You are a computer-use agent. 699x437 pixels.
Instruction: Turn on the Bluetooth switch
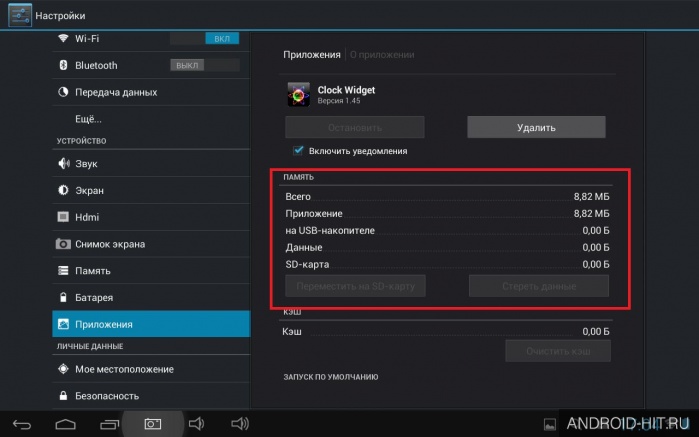coord(205,65)
